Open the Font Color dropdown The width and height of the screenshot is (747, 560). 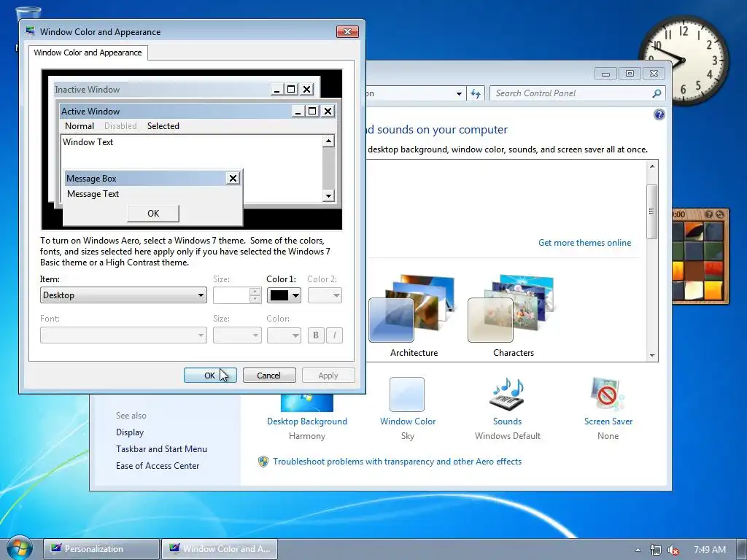click(284, 335)
